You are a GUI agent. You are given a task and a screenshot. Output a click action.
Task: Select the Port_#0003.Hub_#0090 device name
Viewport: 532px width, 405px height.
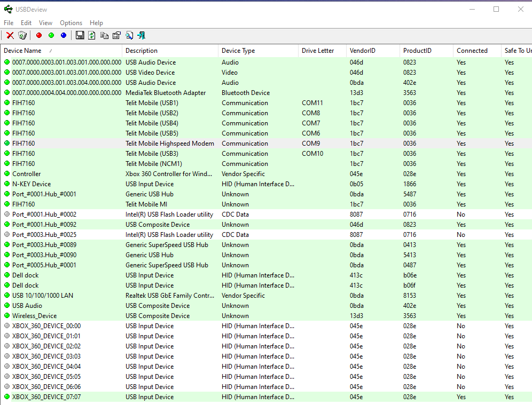click(x=44, y=255)
